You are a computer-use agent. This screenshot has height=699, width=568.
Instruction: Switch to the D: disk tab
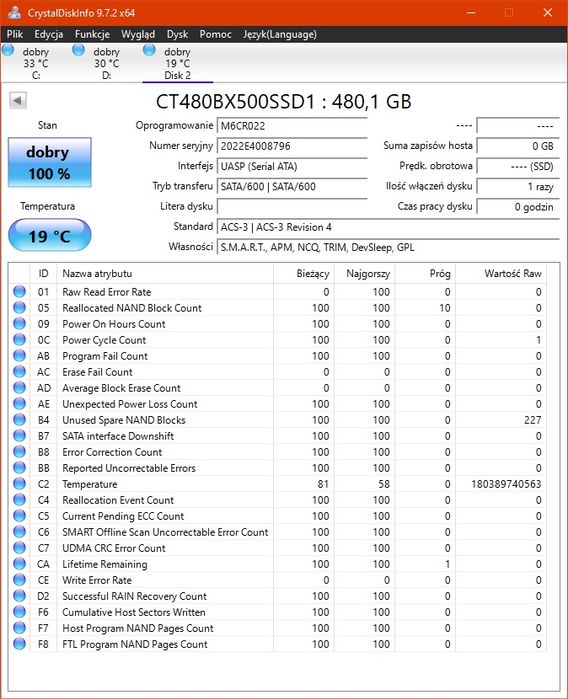(x=106, y=63)
